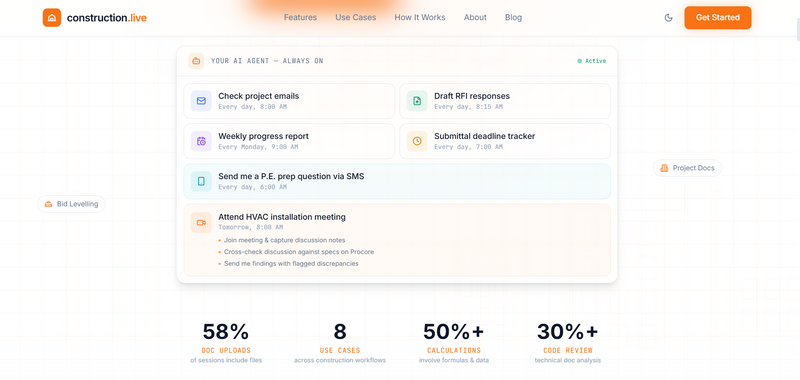Click the Tomorrow, 8:00 AM schedule text
Viewport: 800px width, 380px height.
251,227
